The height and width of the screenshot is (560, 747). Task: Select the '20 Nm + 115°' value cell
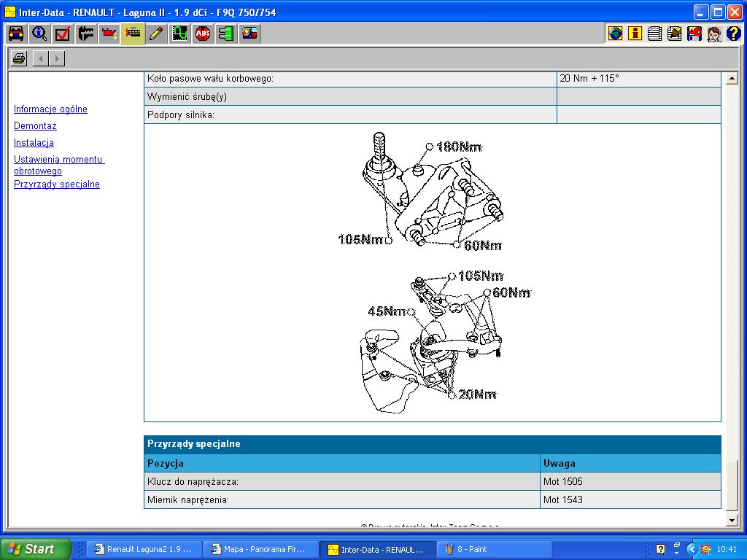(638, 78)
